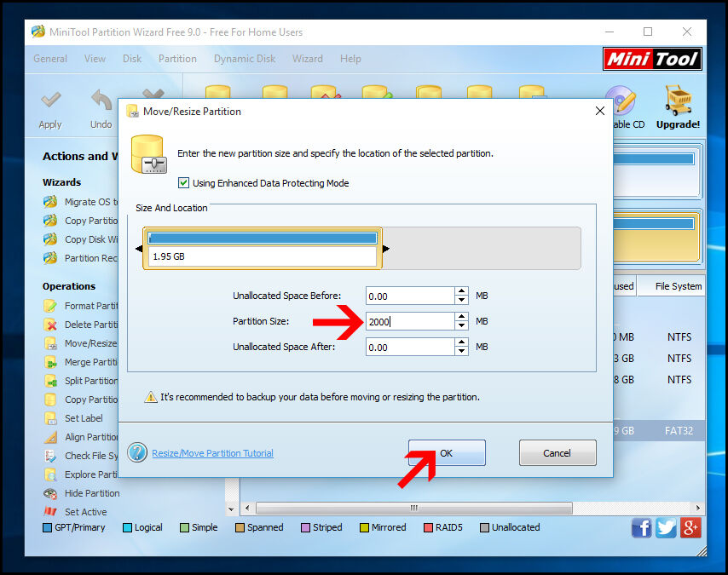Click the Apply checkmark toolbar icon
This screenshot has height=575, width=728.
tap(50, 99)
